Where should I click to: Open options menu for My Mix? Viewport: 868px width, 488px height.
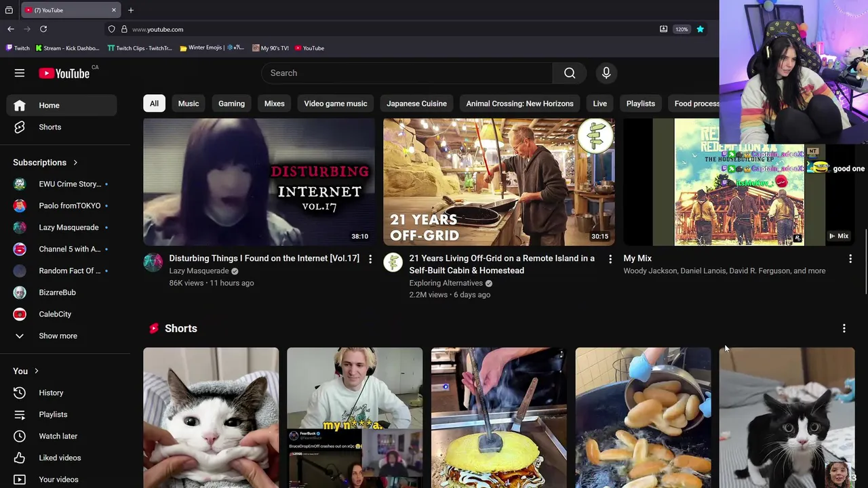pyautogui.click(x=850, y=259)
